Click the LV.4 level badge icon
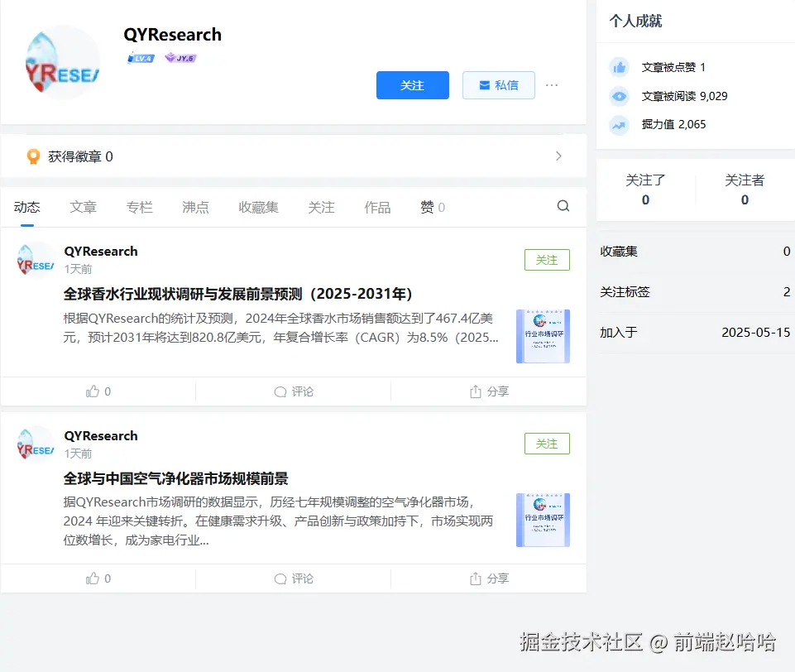This screenshot has height=672, width=795. pyautogui.click(x=140, y=58)
